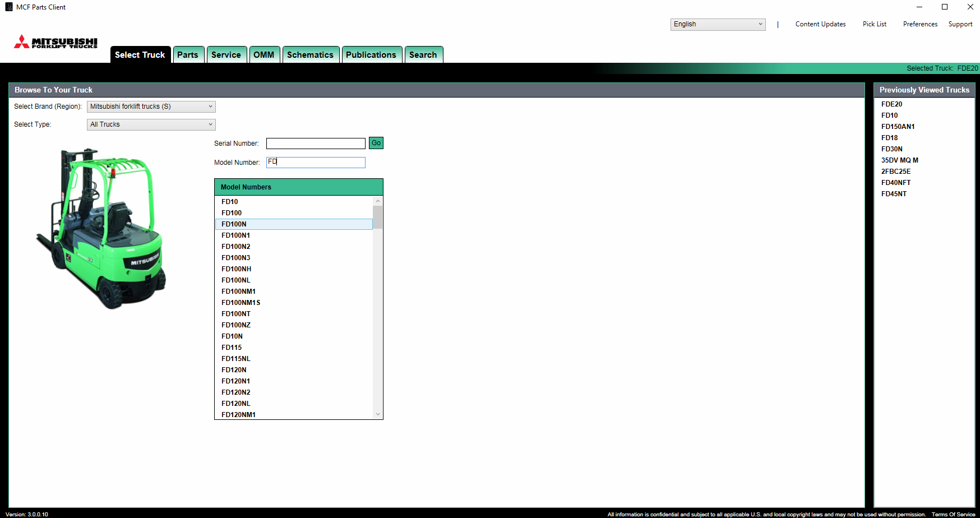Open the Pick List link
The image size is (980, 518).
click(x=875, y=24)
